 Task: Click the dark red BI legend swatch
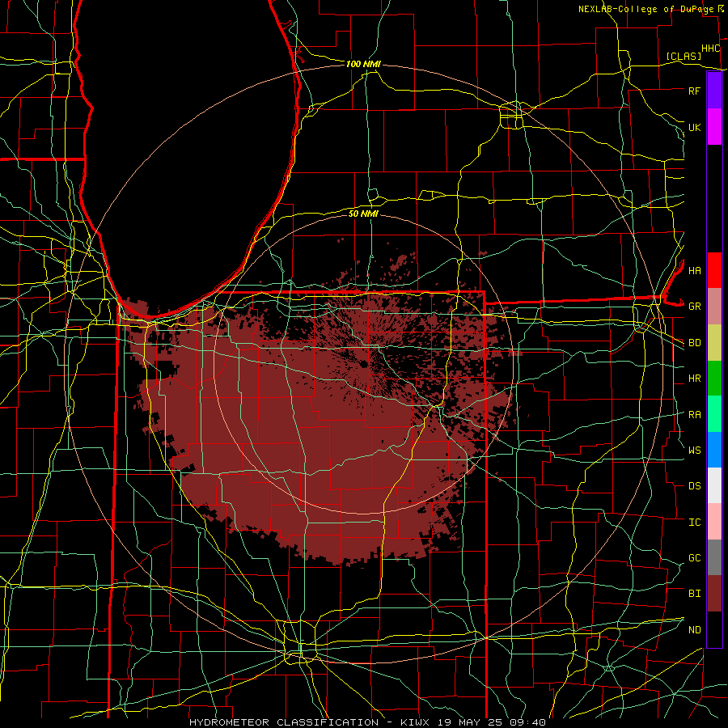[x=714, y=594]
